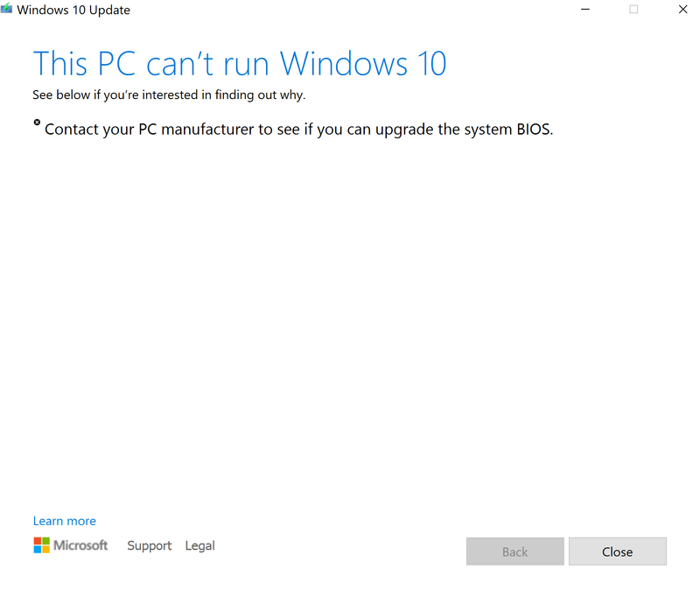This screenshot has height=590, width=700.
Task: Click the disabled maximize button in the title bar
Action: click(633, 10)
